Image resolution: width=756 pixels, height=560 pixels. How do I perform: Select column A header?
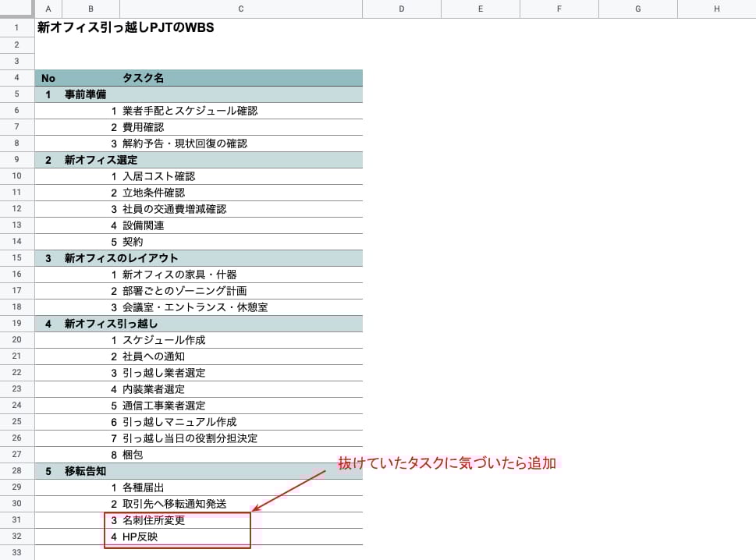click(48, 9)
